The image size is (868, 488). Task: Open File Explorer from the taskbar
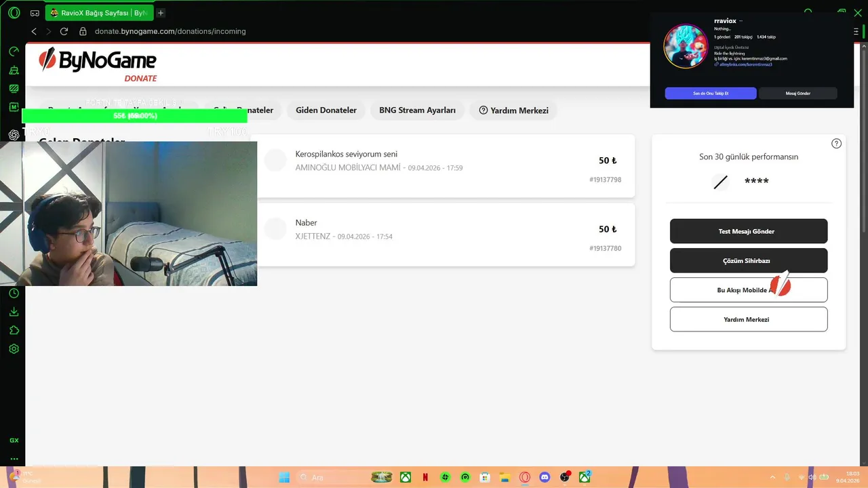click(505, 477)
